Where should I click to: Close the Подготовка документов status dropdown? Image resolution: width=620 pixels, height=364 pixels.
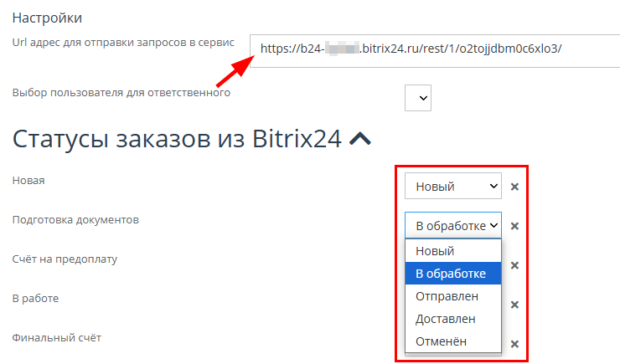point(452,226)
